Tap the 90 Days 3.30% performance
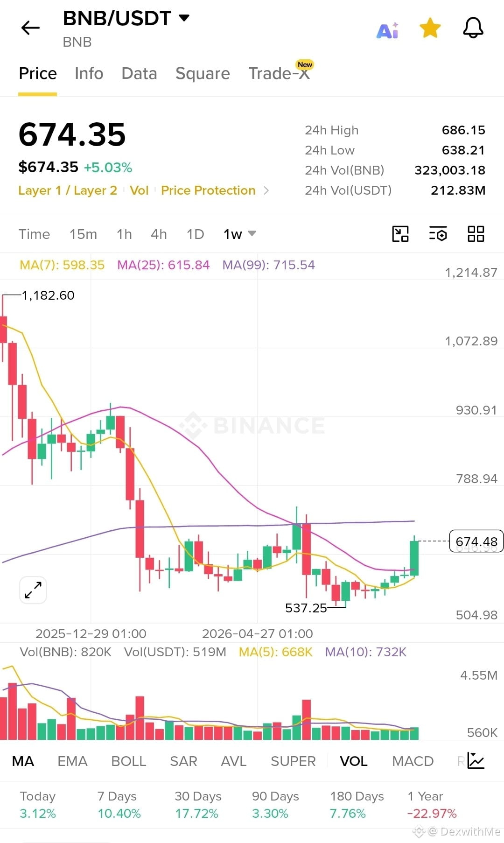 point(275,805)
